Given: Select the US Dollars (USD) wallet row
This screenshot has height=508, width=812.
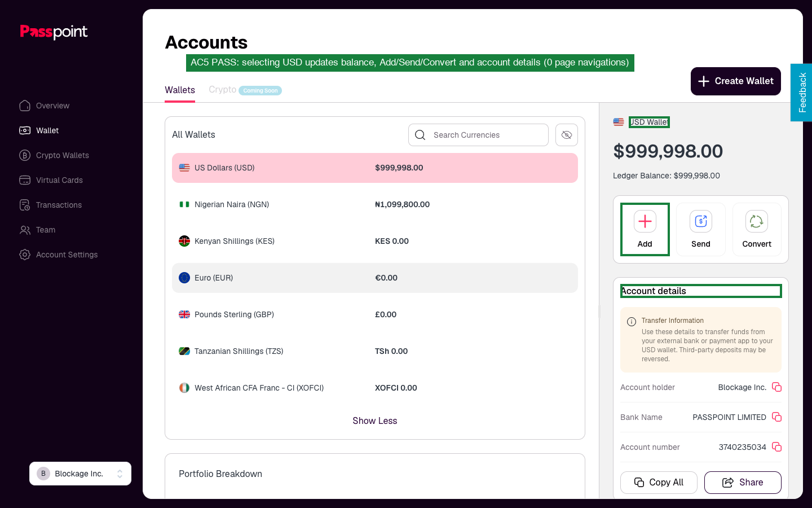Looking at the screenshot, I should click(375, 168).
